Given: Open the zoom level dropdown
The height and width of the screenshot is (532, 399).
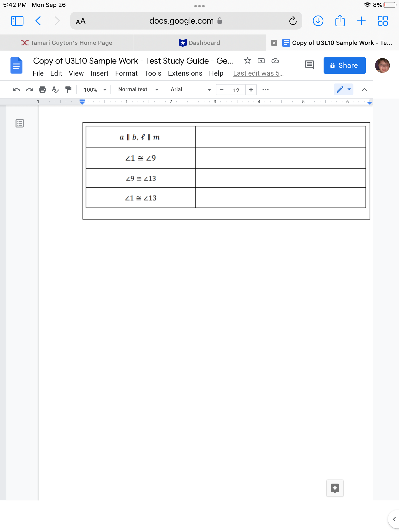Looking at the screenshot, I should 95,90.
